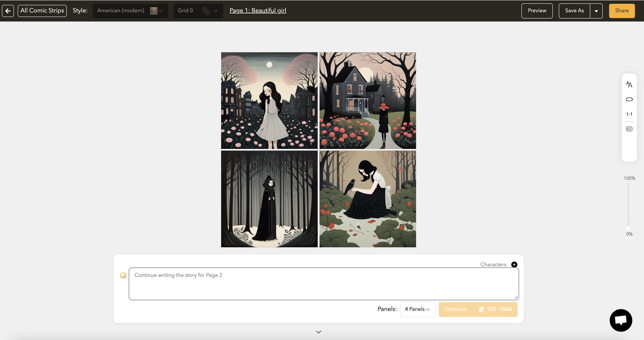Open the Grid 0 layout dropdown
This screenshot has height=340, width=644.
pos(198,11)
